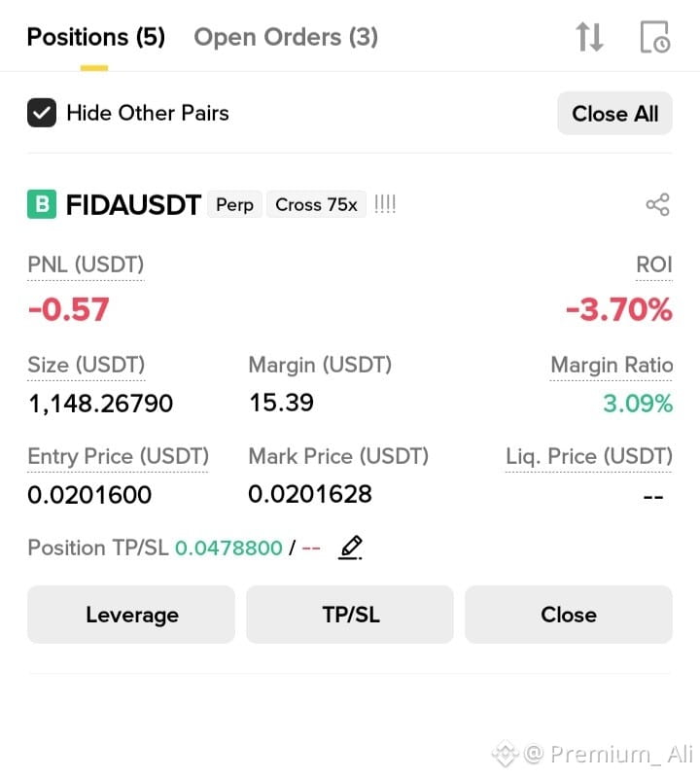Share the FIDAUSDT position
Screen dimensions: 700x778
pyautogui.click(x=658, y=204)
